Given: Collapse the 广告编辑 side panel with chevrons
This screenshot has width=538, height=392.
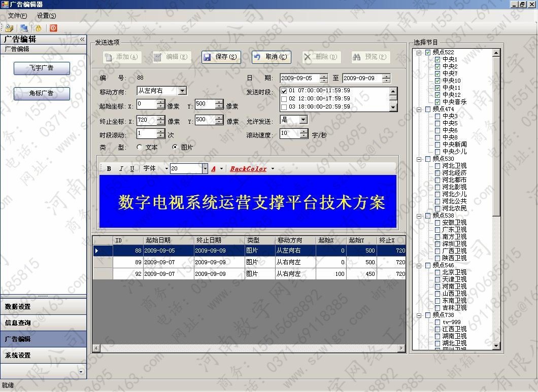Looking at the screenshot, I should 82,39.
